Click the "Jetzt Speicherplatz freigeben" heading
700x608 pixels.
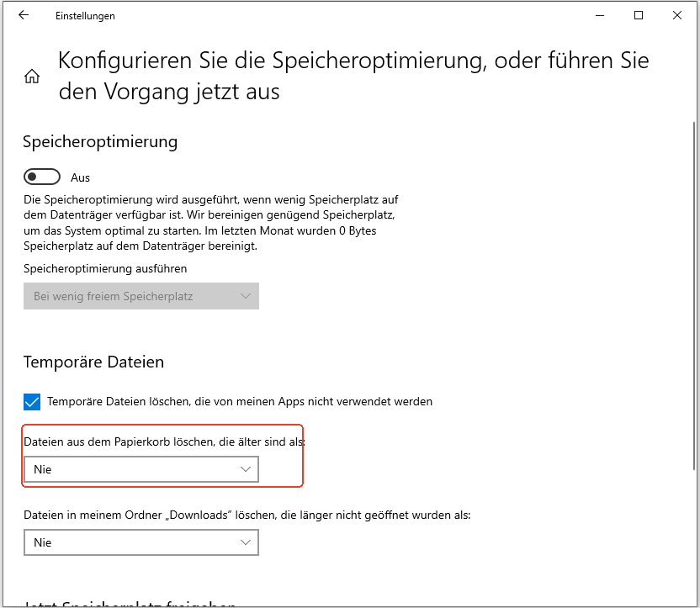point(126,604)
